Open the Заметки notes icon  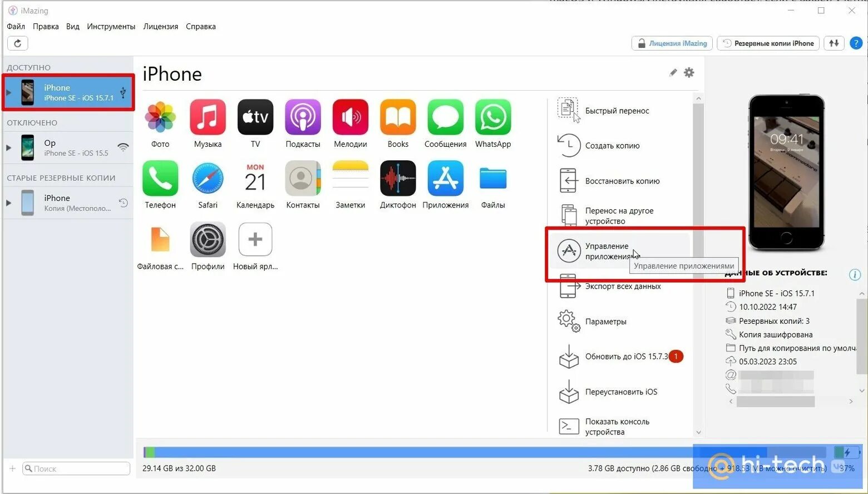[351, 179]
